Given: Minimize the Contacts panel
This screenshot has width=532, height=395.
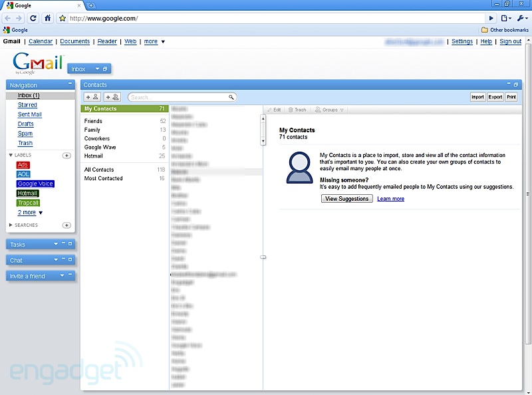Looking at the screenshot, I should [509, 84].
